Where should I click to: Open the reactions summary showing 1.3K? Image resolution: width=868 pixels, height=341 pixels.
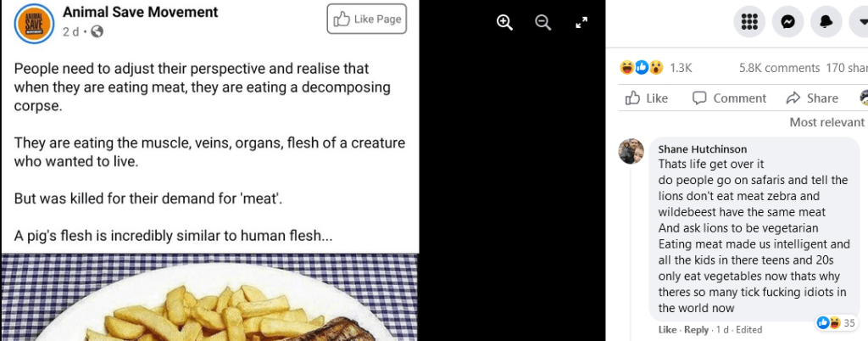click(657, 68)
